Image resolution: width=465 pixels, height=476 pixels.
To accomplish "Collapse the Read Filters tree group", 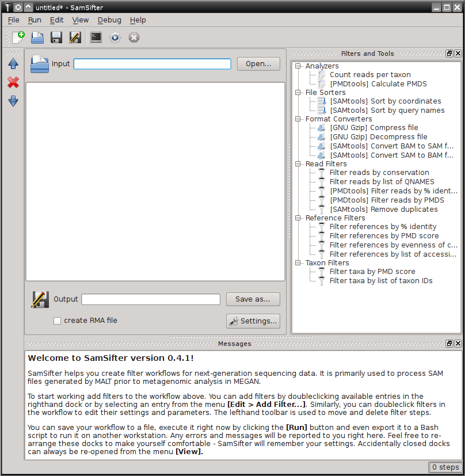I will pos(298,164).
